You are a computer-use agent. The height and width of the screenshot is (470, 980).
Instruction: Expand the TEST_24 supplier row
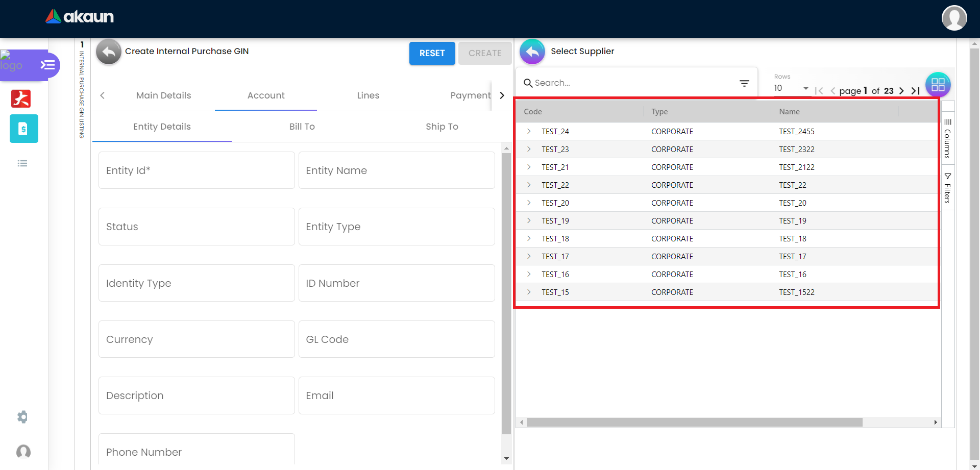coord(529,132)
